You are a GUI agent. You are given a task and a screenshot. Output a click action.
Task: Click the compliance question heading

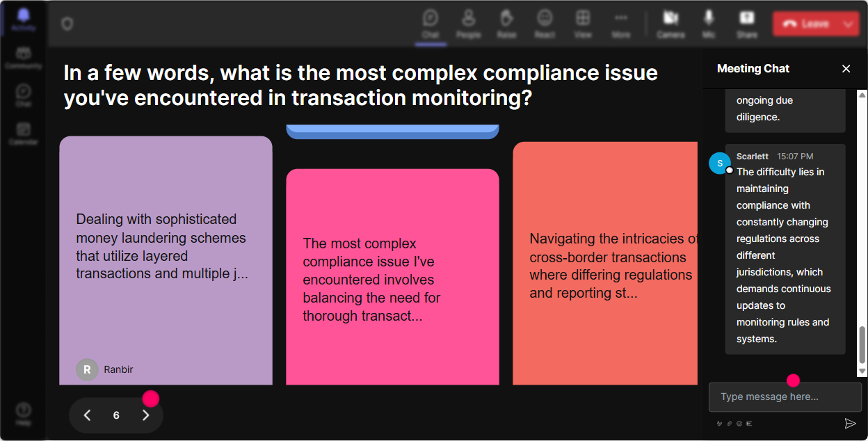[360, 85]
